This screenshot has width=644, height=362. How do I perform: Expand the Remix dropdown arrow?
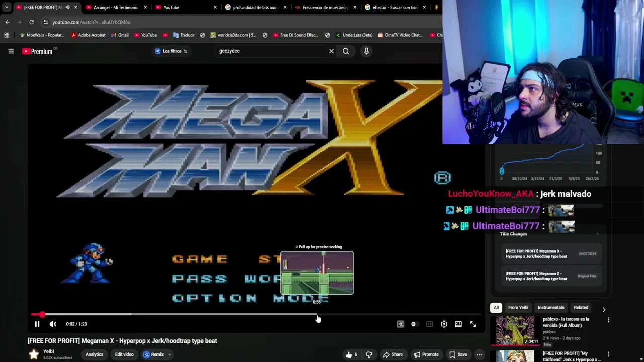[x=170, y=354]
